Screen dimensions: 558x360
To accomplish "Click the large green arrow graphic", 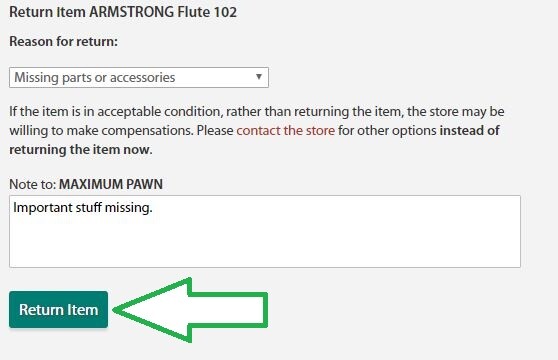I will coord(190,310).
